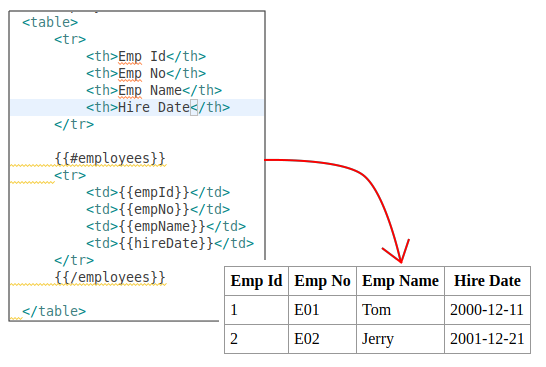Click the opening table tag line
This screenshot has width=546, height=367.
pos(50,22)
